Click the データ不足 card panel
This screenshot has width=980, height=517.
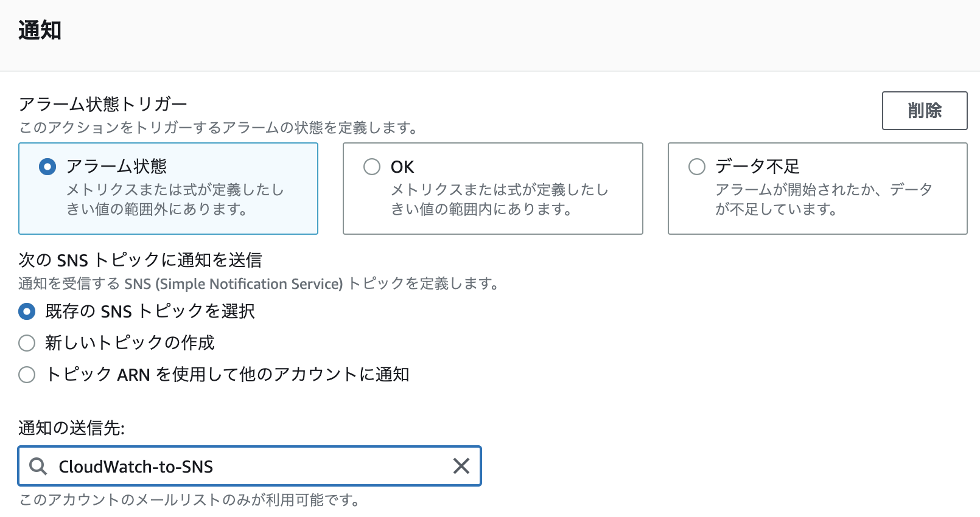[x=817, y=189]
